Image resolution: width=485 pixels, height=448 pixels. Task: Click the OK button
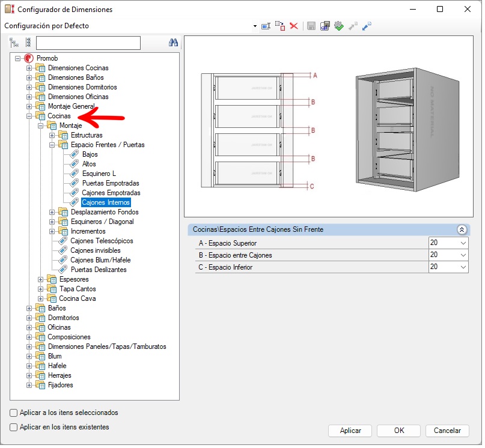coord(398,431)
